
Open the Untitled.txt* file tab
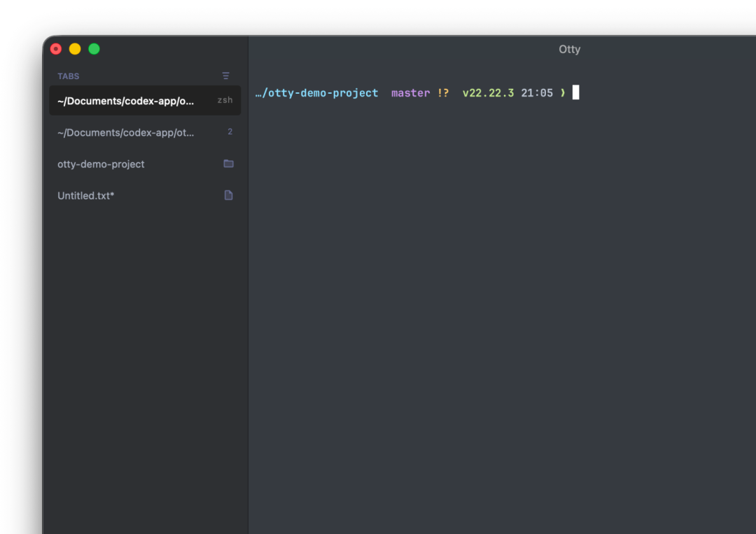145,196
